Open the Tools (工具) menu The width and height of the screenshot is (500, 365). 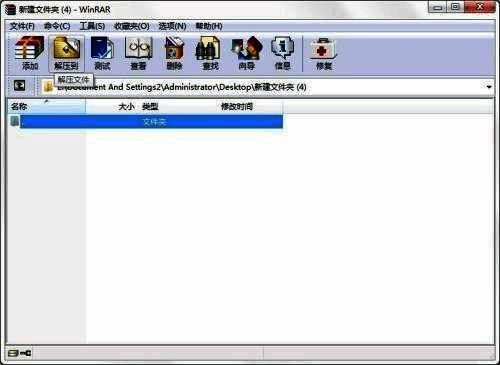(x=92, y=26)
